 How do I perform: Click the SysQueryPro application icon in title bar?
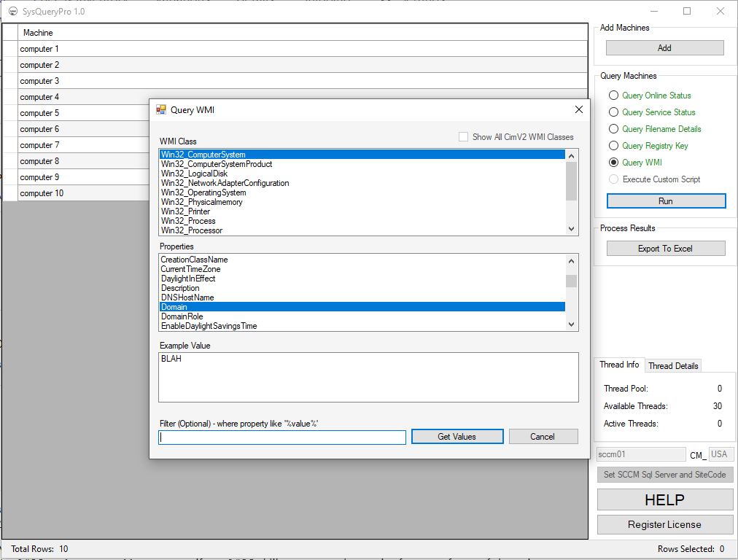pos(12,11)
